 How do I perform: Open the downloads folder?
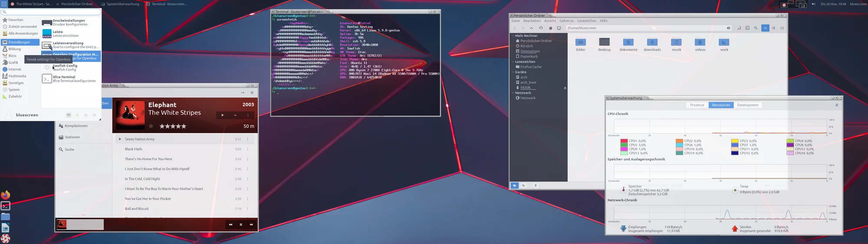coord(652,45)
